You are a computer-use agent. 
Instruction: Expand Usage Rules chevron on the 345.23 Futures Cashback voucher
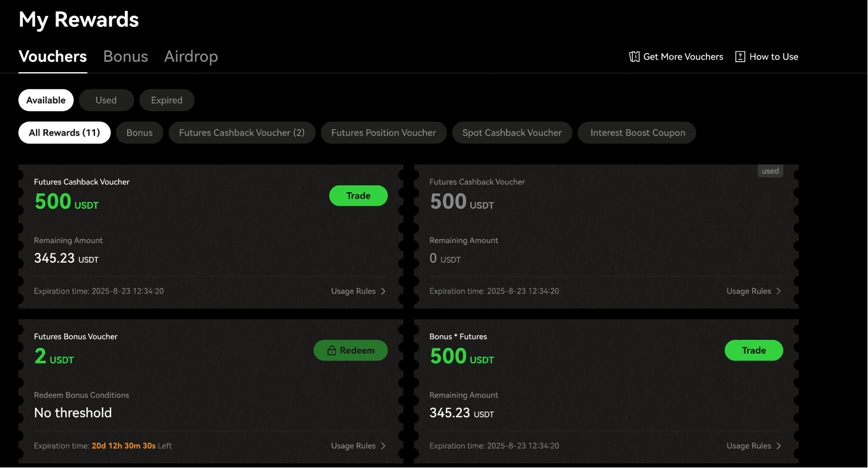[x=384, y=291]
